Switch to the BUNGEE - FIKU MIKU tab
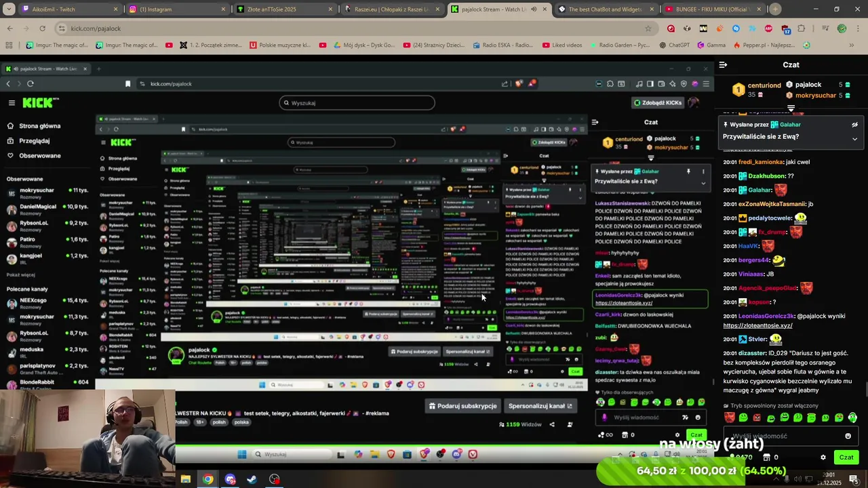Image resolution: width=868 pixels, height=488 pixels. coord(713,9)
